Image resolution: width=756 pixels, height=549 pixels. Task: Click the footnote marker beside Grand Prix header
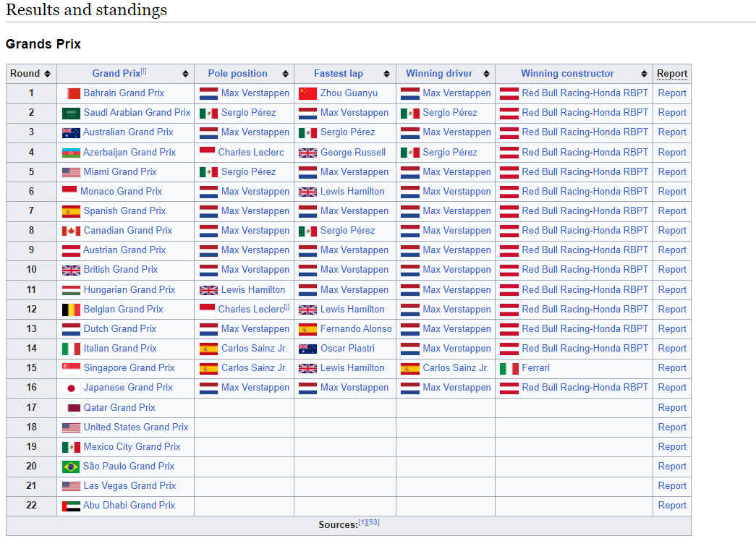pyautogui.click(x=143, y=71)
